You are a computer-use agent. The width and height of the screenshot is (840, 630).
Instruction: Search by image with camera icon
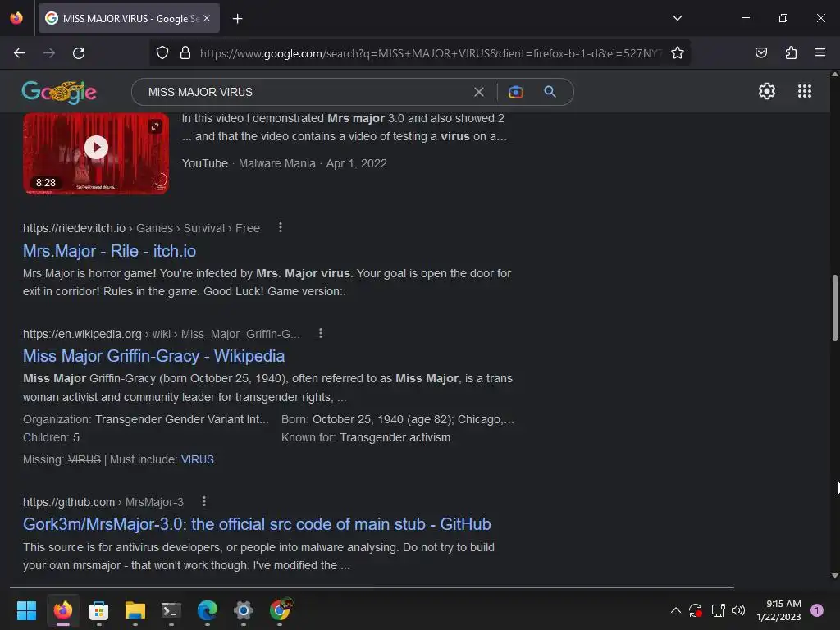click(x=515, y=92)
